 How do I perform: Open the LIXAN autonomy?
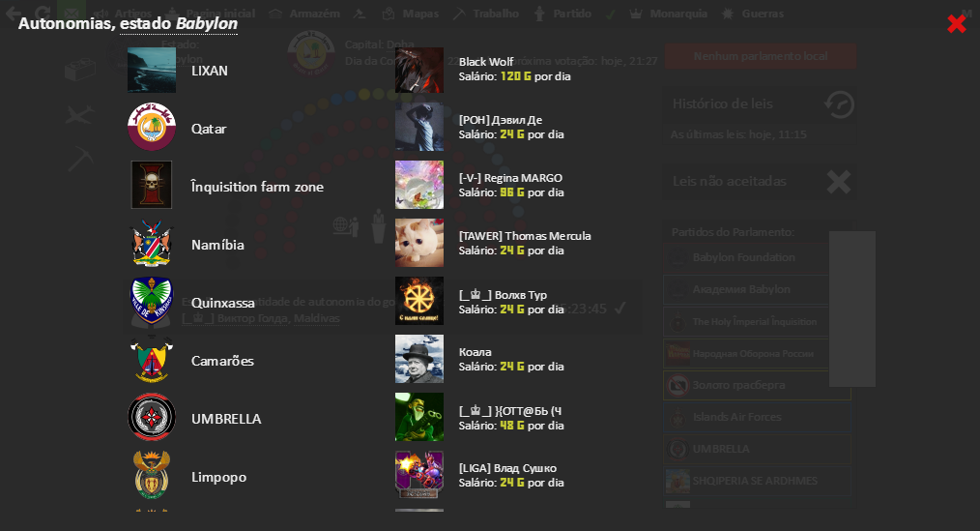(x=209, y=71)
